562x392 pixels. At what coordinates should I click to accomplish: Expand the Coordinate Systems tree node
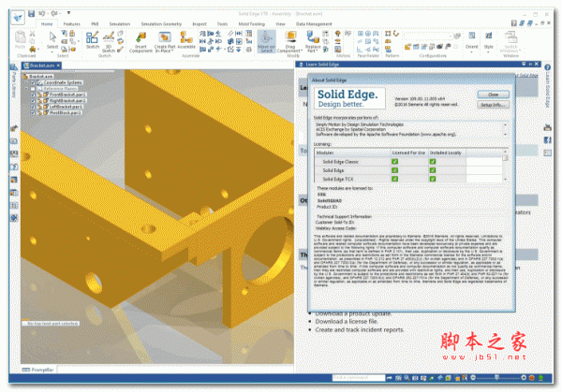tap(26, 82)
